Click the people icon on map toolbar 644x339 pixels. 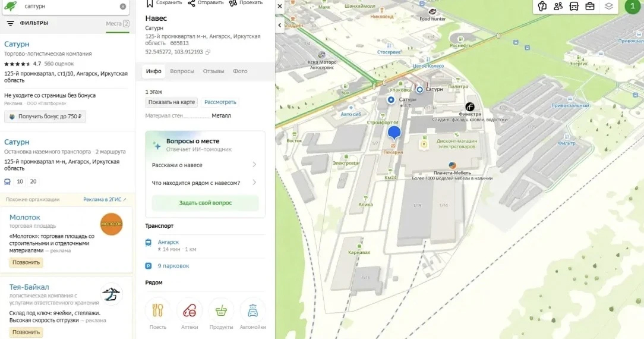(558, 7)
